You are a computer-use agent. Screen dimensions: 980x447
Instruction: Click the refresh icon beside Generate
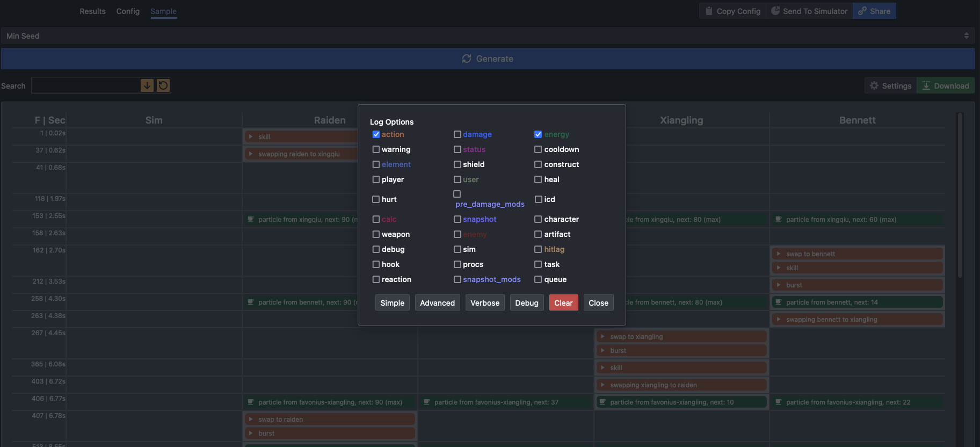tap(467, 59)
